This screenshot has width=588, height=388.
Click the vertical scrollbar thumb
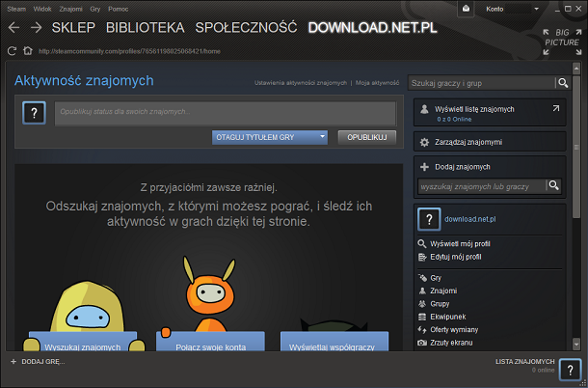pyautogui.click(x=576, y=147)
